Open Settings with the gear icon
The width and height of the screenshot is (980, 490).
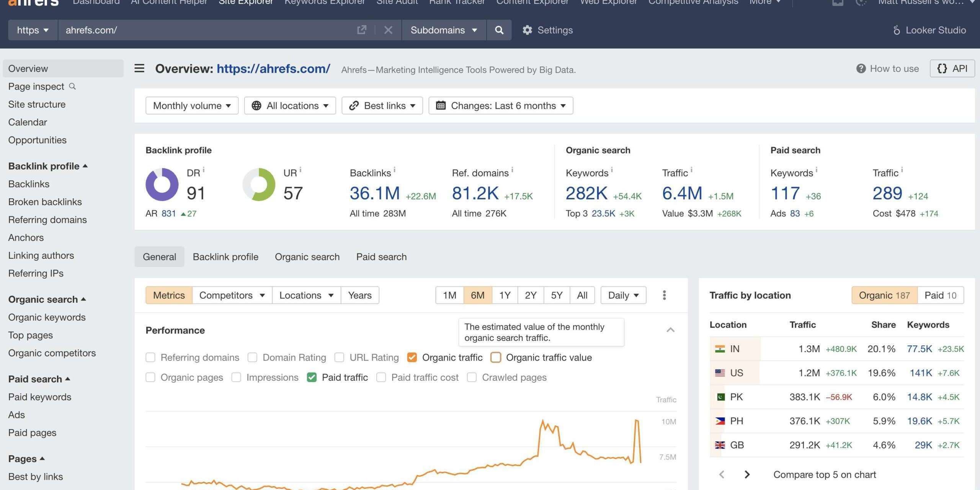pyautogui.click(x=527, y=30)
